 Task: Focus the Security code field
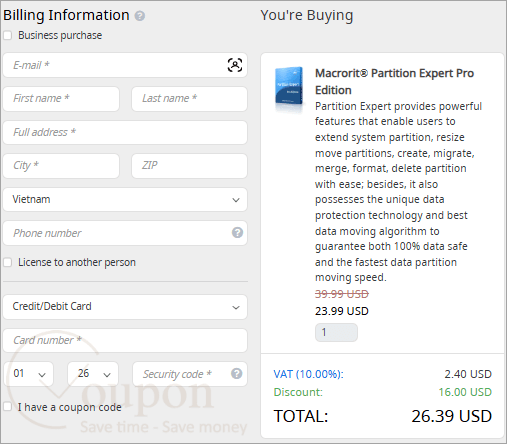click(190, 374)
